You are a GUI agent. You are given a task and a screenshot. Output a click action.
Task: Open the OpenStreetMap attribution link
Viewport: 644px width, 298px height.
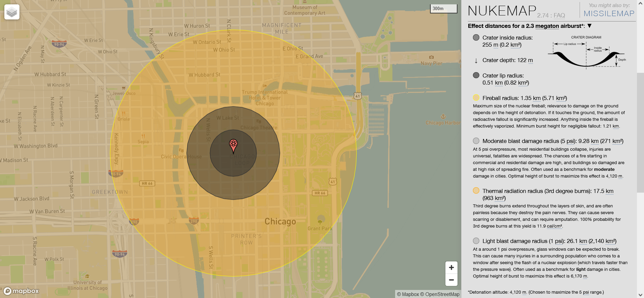coord(442,294)
